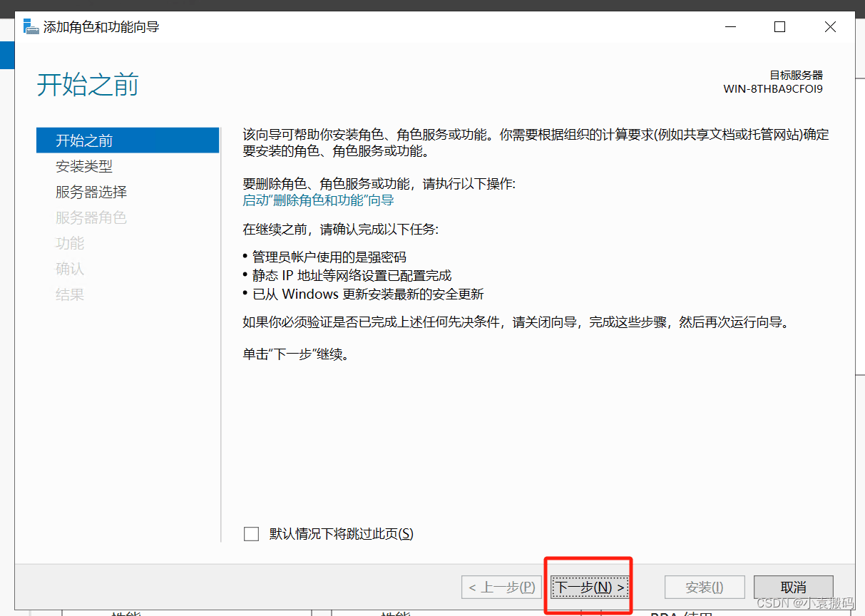Click the server name WIN-8THBA9CFOI9
The width and height of the screenshot is (865, 616).
click(773, 89)
